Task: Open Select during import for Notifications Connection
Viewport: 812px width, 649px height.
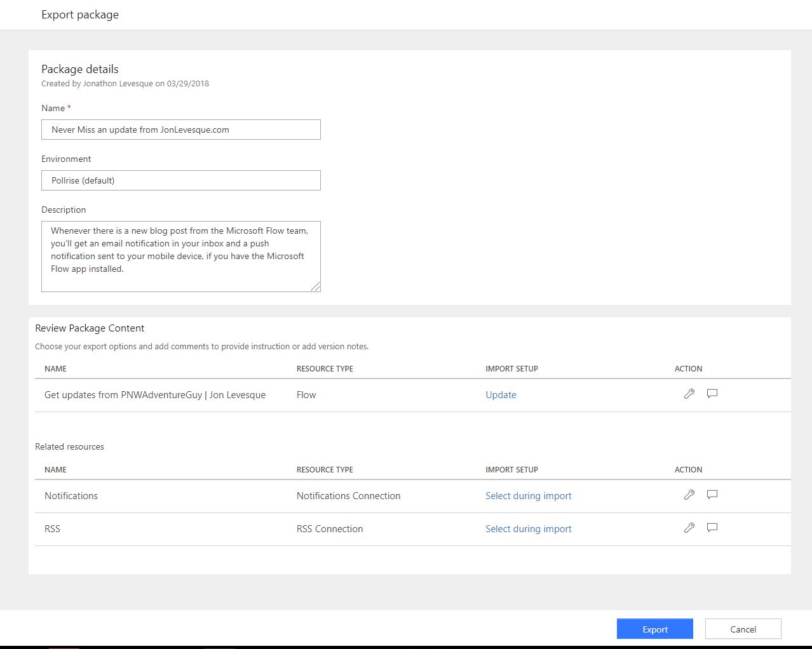Action: pyautogui.click(x=528, y=495)
